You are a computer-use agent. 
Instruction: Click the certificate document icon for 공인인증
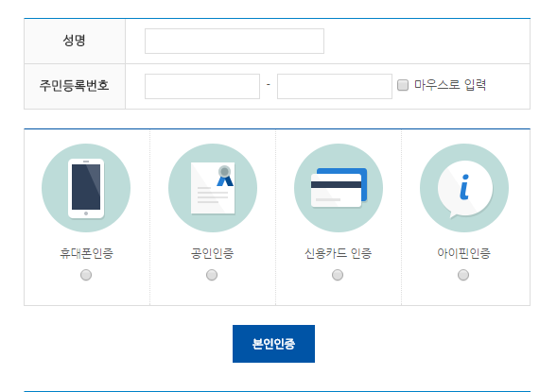coord(213,188)
